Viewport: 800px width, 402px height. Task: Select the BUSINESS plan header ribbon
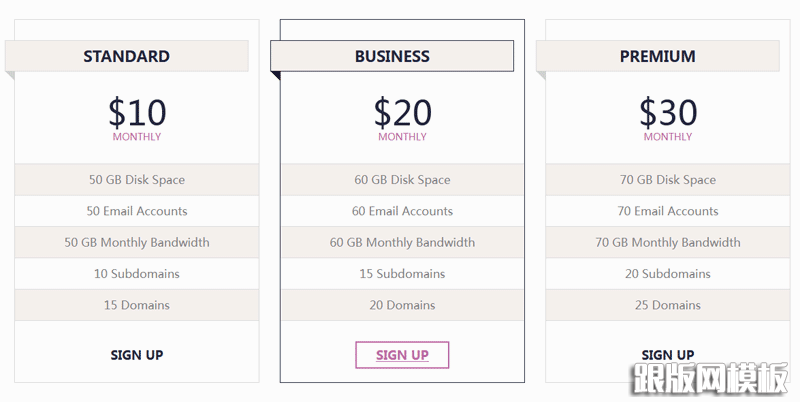pos(392,56)
